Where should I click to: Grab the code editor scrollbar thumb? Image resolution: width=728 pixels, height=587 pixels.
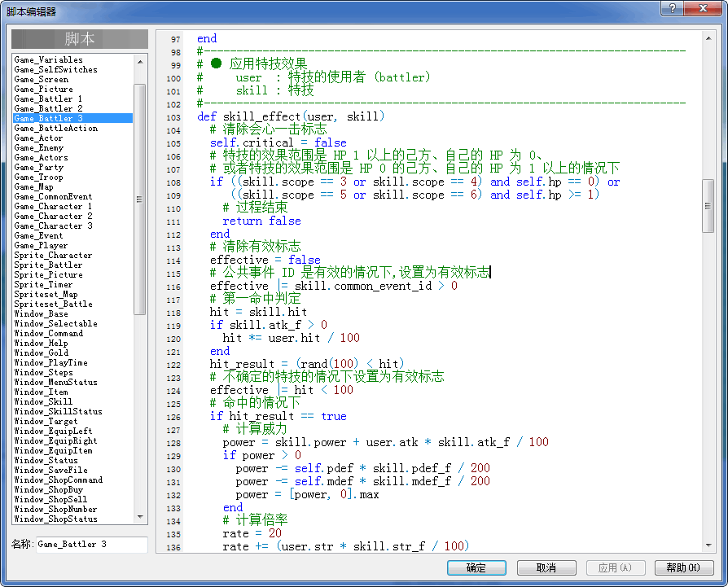pyautogui.click(x=708, y=205)
